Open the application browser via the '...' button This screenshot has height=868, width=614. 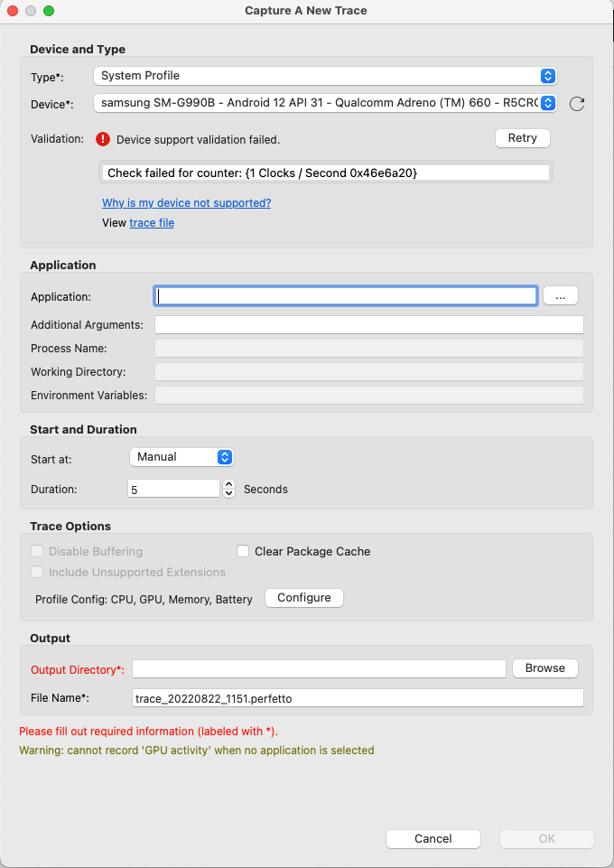tap(560, 295)
